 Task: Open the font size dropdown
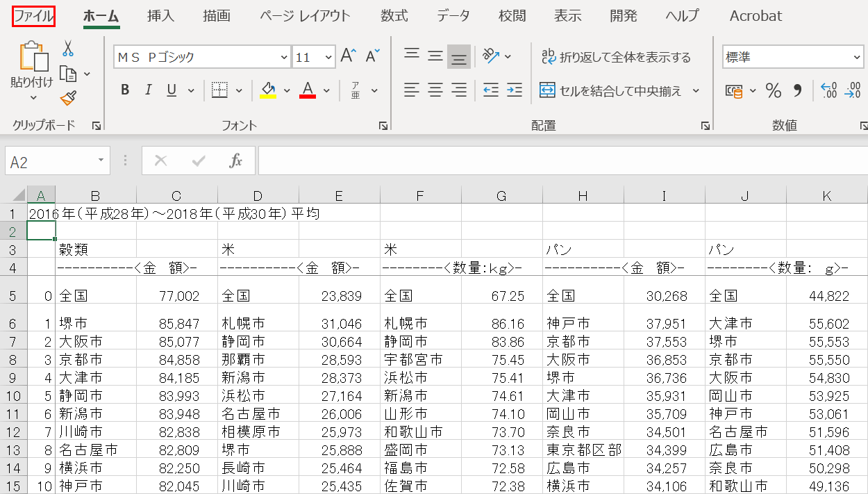[x=328, y=57]
